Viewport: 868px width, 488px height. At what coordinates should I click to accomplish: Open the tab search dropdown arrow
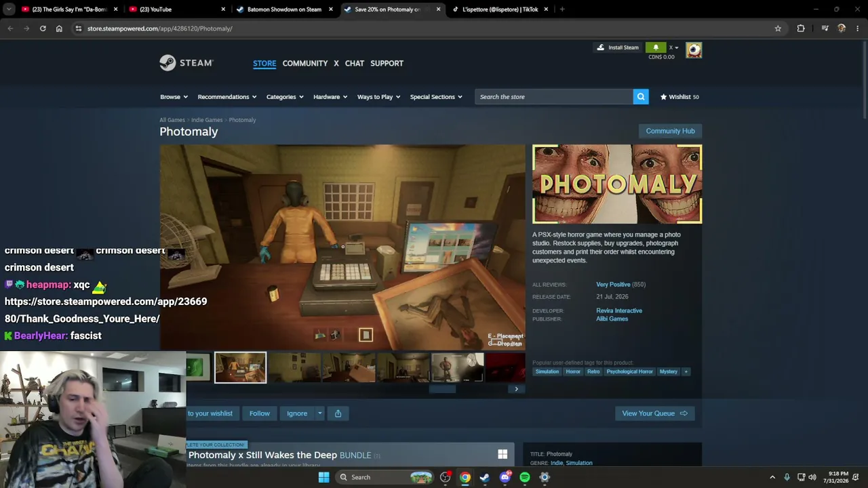[9, 9]
